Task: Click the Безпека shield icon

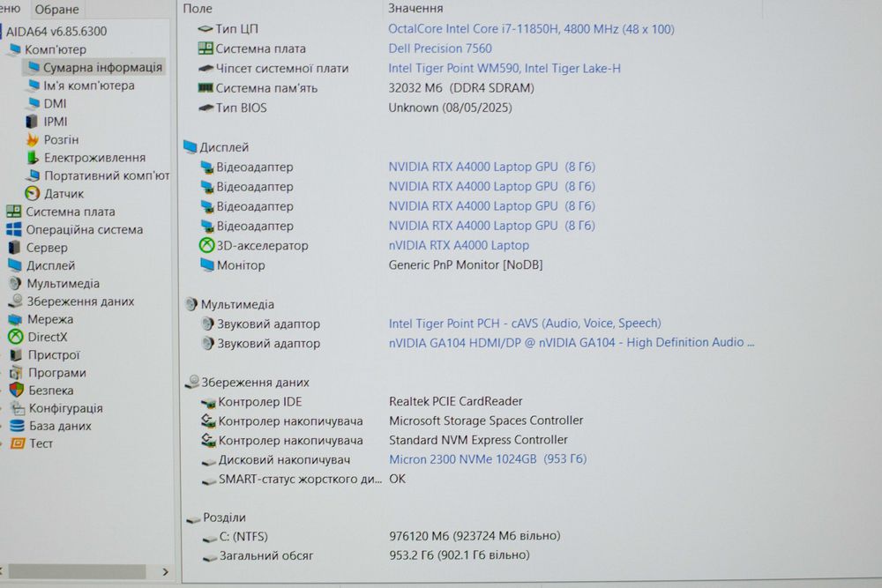Action: pyautogui.click(x=17, y=390)
